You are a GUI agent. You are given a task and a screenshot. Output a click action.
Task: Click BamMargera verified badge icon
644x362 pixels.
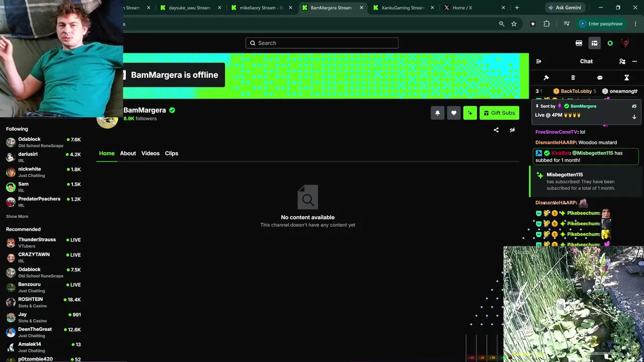172,110
